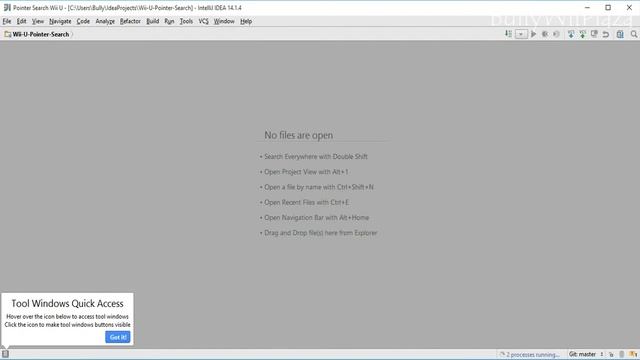This screenshot has width=640, height=360.
Task: Open the Run menu
Action: pos(169,21)
